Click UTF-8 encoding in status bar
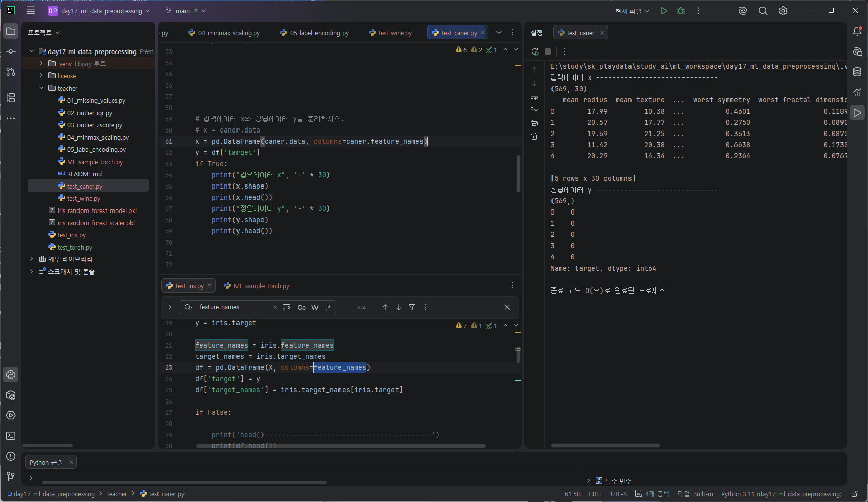868x502 pixels. pos(619,494)
